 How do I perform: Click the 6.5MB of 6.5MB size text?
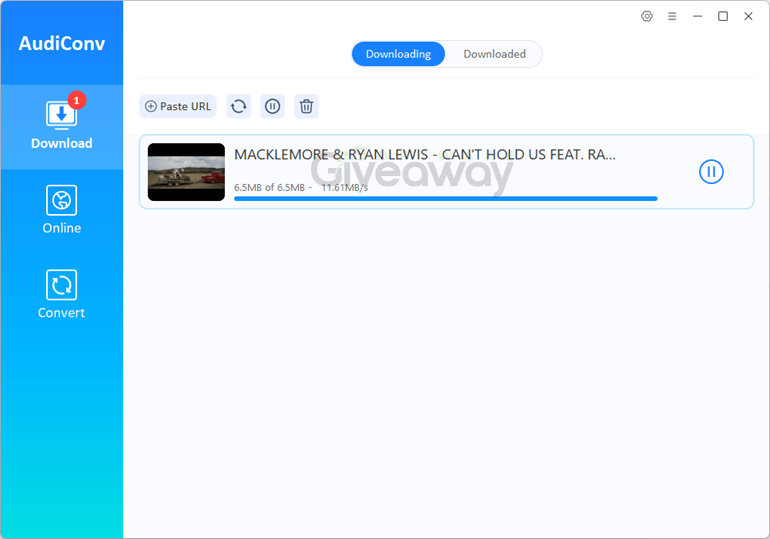pyautogui.click(x=270, y=188)
